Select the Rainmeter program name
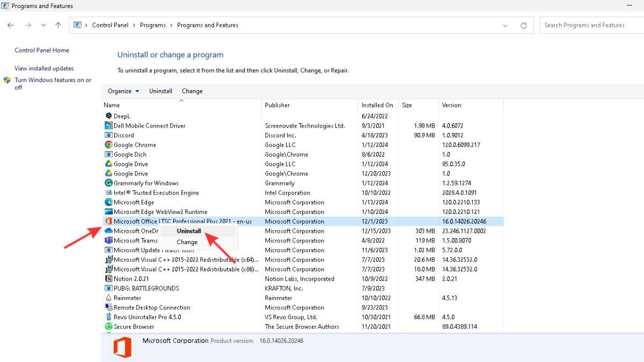644x362 pixels. pyautogui.click(x=127, y=298)
